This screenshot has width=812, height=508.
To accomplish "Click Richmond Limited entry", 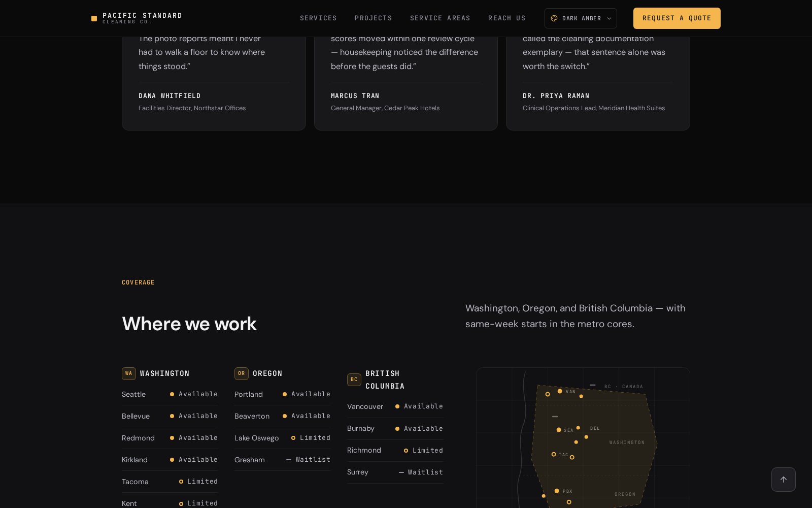I will 395,451.
